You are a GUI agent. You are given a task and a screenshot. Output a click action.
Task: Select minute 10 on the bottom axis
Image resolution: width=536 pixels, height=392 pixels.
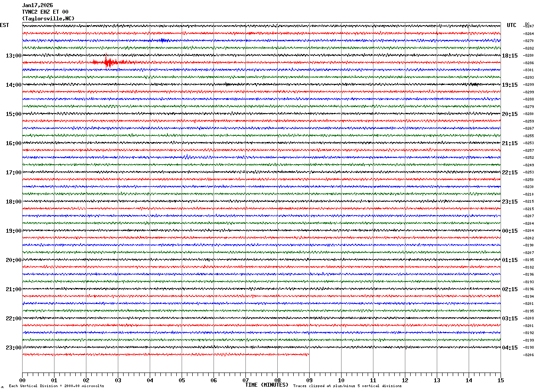click(x=341, y=380)
